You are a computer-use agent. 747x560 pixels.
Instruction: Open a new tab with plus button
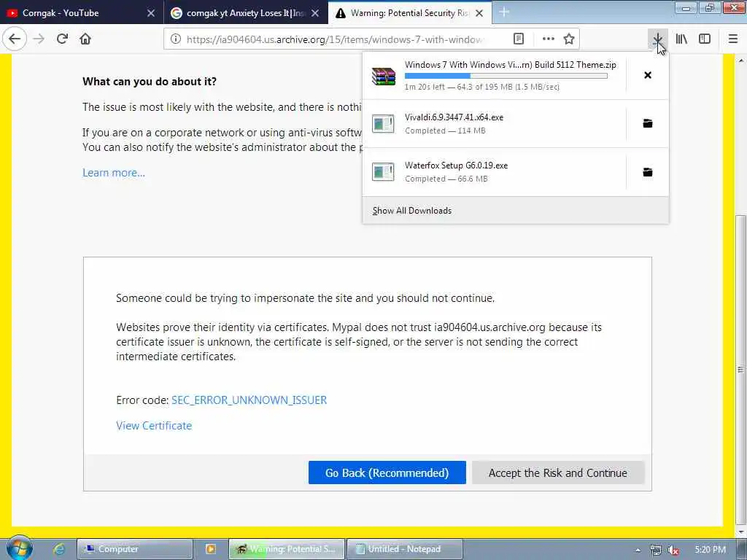[x=504, y=12]
